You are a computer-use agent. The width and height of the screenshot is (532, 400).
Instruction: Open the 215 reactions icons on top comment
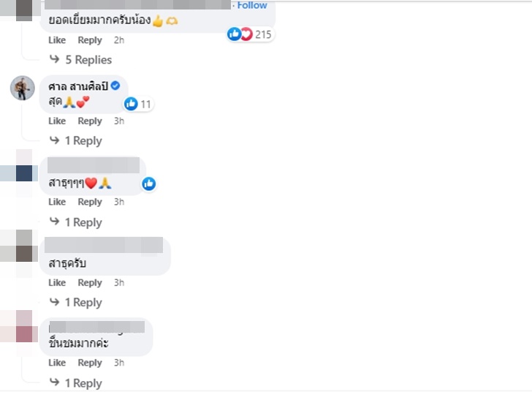[240, 34]
